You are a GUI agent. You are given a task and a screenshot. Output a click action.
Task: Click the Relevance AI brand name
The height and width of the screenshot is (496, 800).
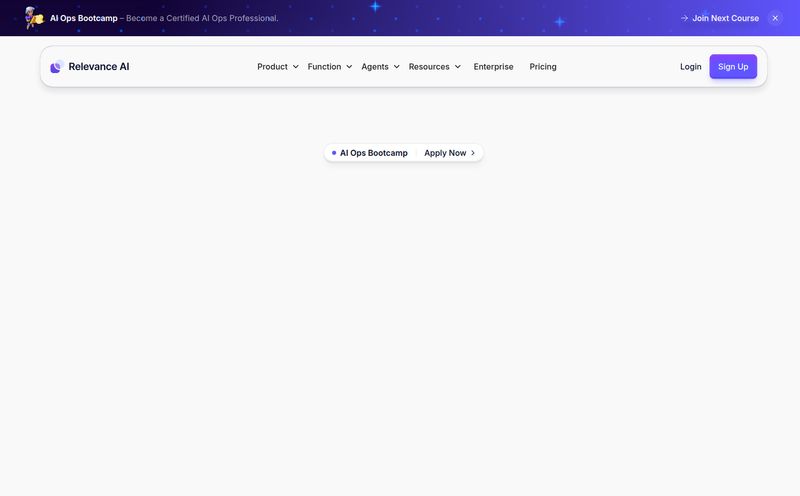(98, 66)
